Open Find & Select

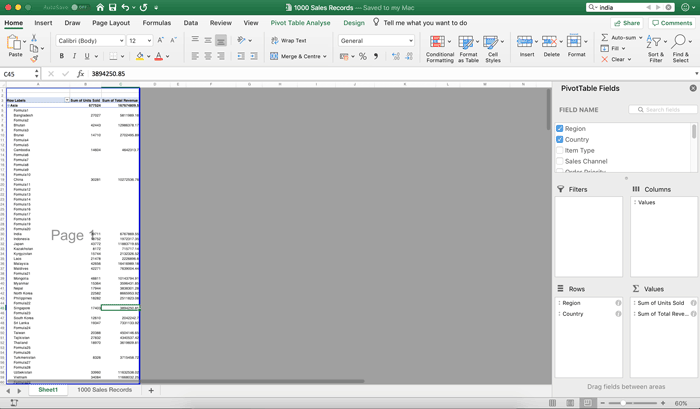[680, 48]
